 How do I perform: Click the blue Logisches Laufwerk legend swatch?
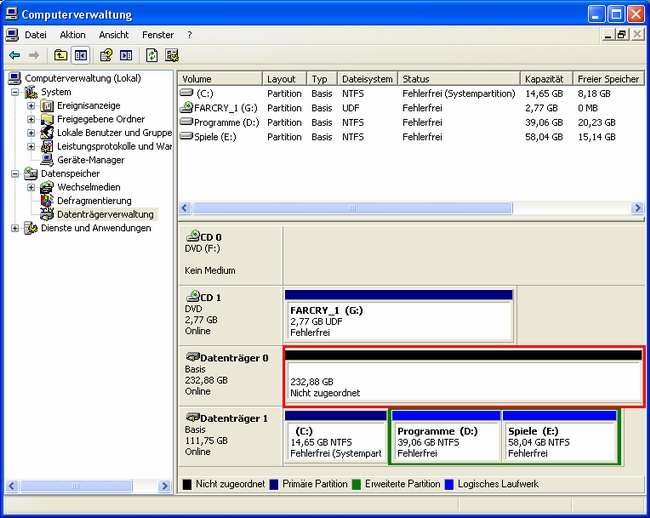coord(449,484)
